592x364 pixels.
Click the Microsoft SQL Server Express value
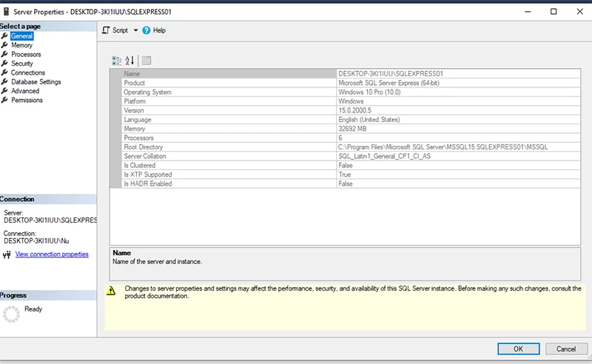389,83
